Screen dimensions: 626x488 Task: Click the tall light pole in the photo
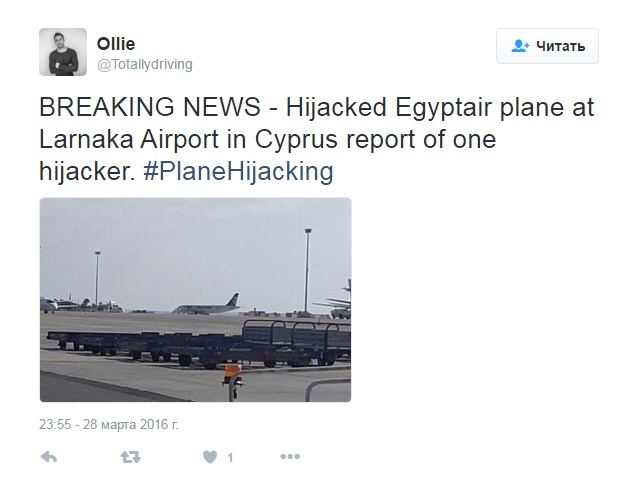click(307, 270)
